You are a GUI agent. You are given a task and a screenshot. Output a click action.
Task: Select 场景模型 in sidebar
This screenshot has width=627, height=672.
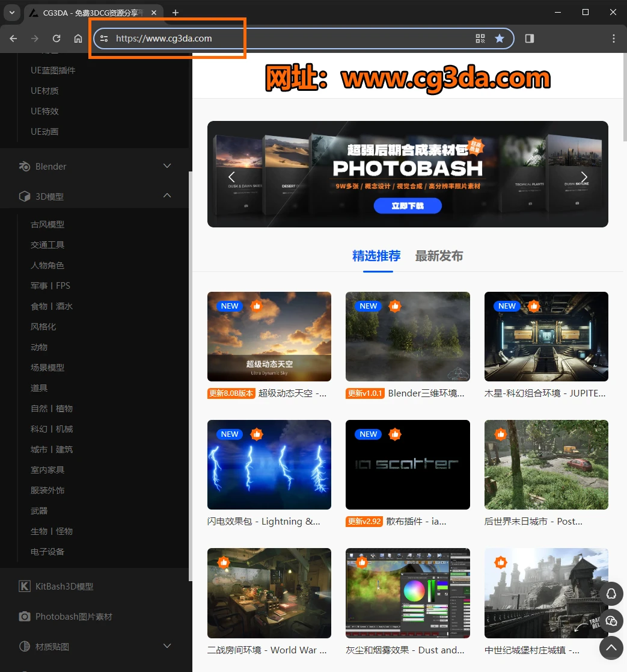point(47,368)
